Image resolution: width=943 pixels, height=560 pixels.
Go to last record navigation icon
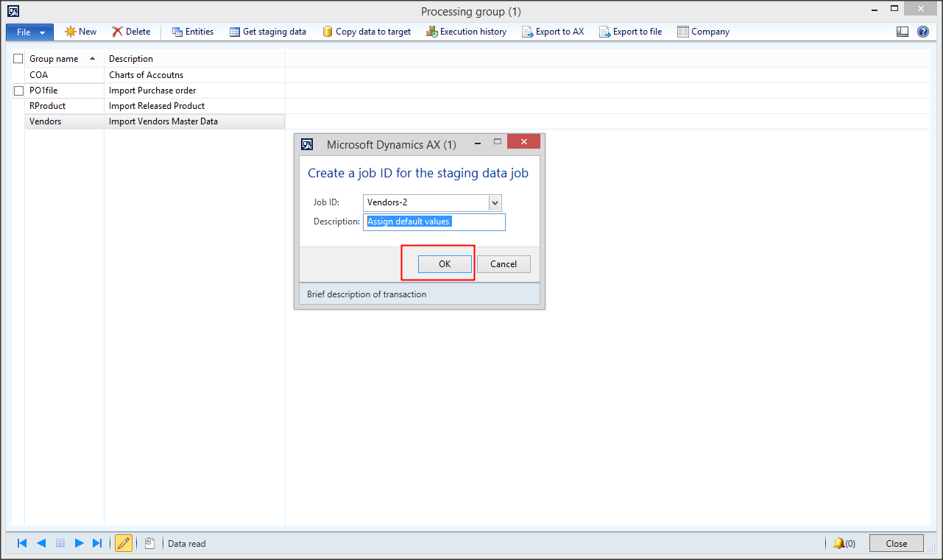coord(97,543)
